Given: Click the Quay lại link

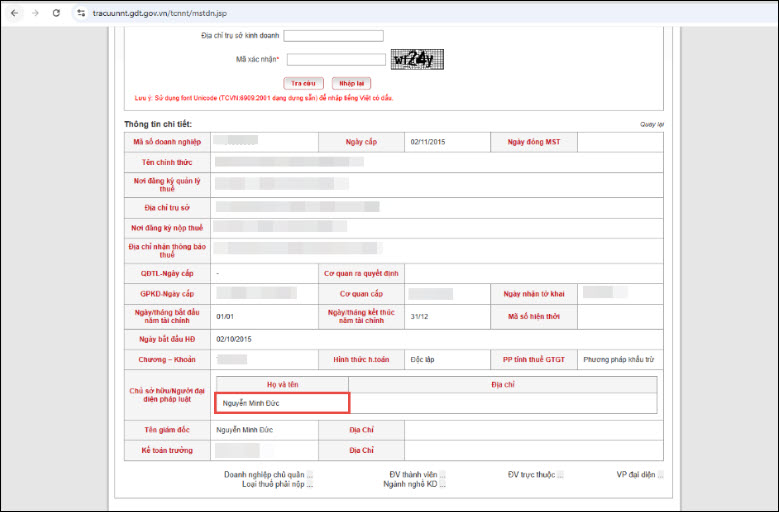Looking at the screenshot, I should [x=651, y=125].
